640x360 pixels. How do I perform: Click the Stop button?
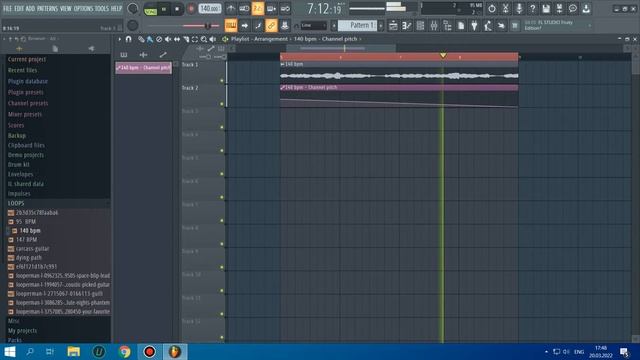(177, 9)
